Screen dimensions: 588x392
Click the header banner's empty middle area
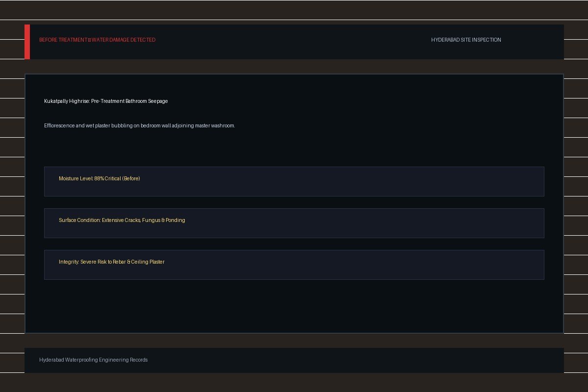294,42
